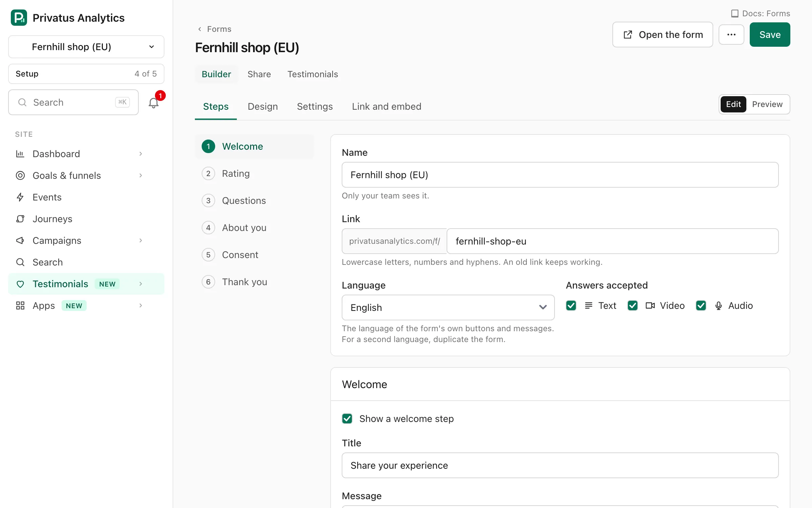Switch to the Design tab
Screen dimensions: 812x508
tap(263, 106)
